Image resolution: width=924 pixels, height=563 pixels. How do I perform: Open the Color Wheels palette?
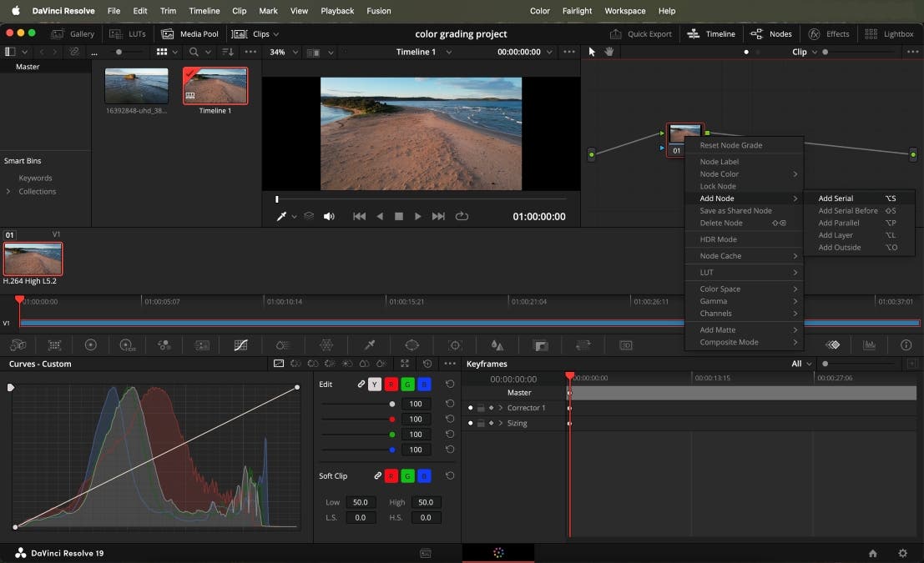tap(91, 344)
